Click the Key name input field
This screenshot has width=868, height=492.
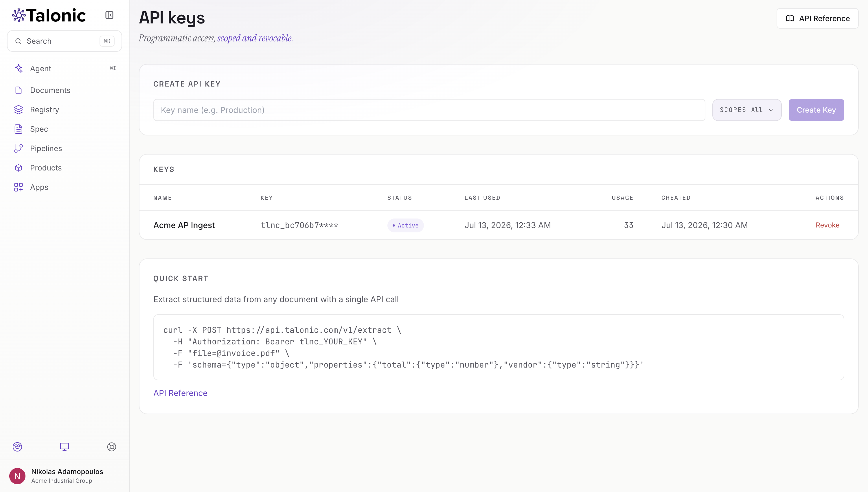click(x=429, y=110)
